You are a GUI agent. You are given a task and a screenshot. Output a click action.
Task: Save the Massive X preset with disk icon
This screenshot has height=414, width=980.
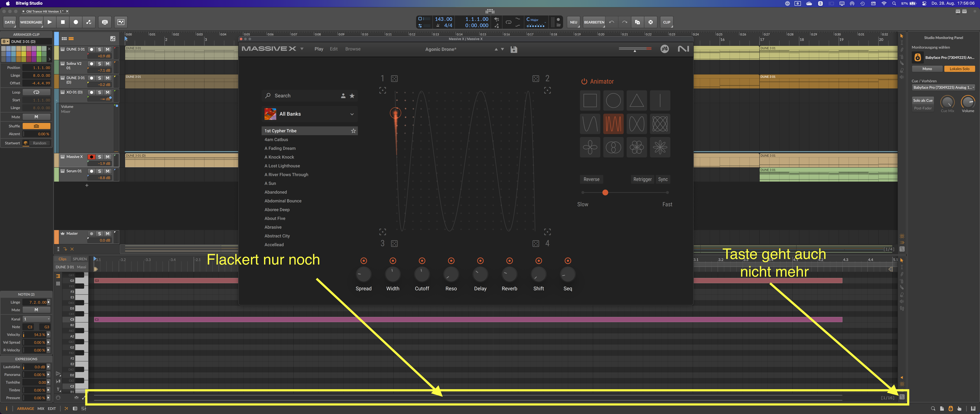point(514,49)
